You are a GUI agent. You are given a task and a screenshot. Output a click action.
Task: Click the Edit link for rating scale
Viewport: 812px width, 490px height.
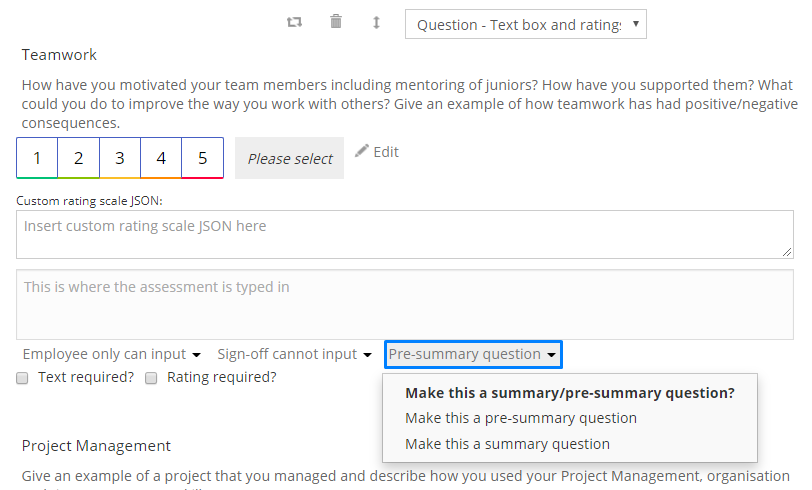386,152
